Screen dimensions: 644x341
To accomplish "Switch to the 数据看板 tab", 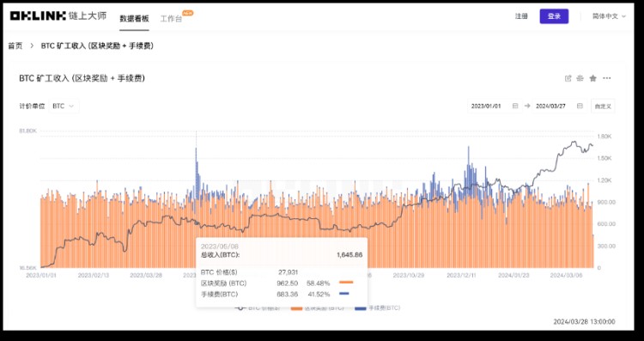I will click(134, 19).
